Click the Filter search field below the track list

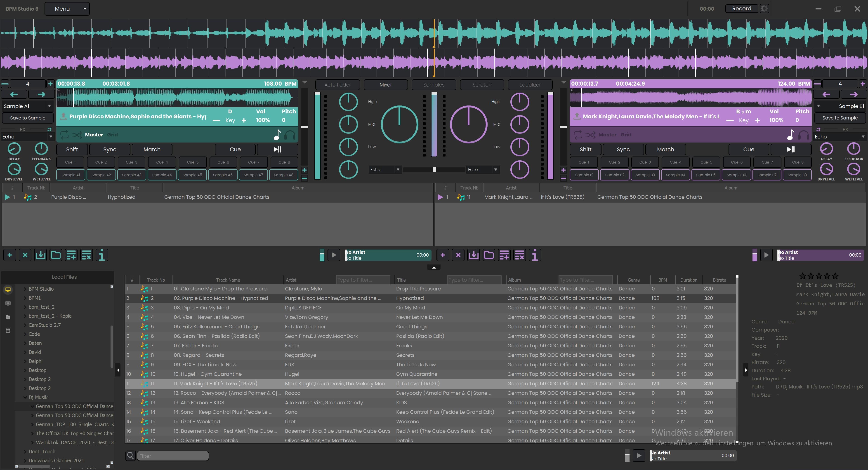tap(173, 456)
